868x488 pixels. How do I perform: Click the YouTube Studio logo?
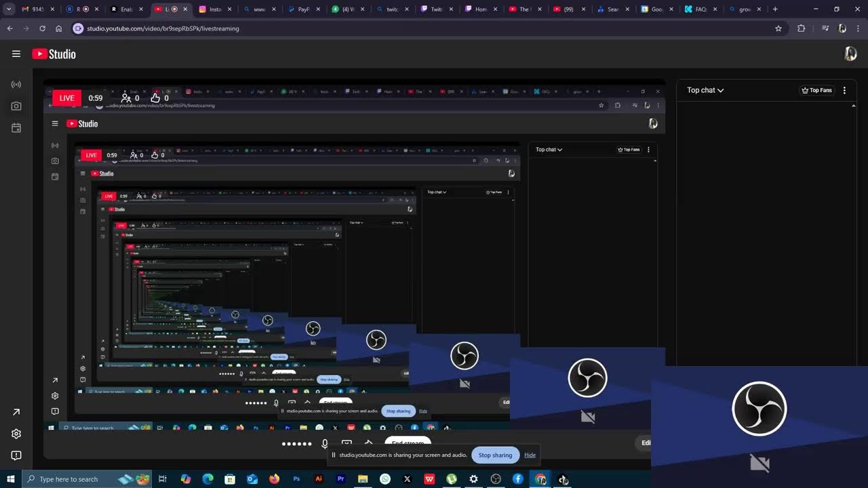pos(54,54)
